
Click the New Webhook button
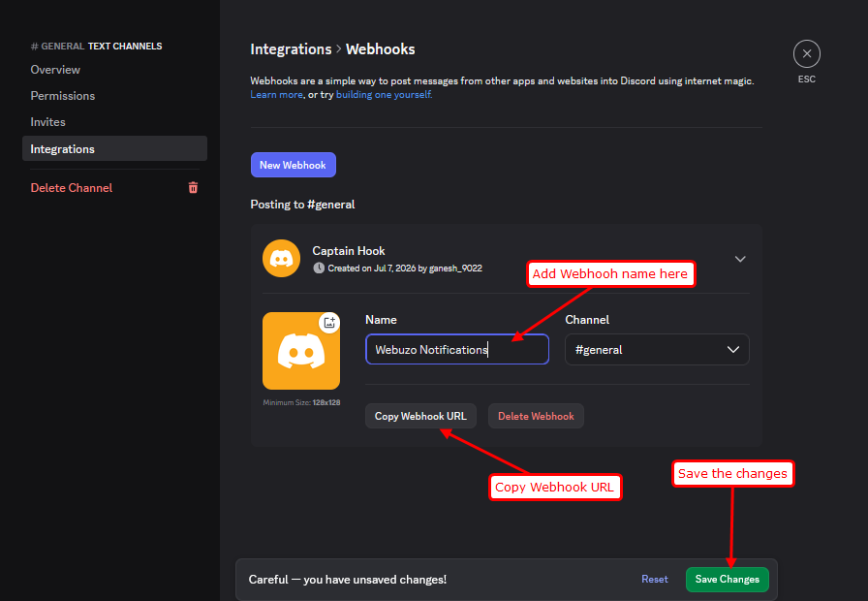click(293, 165)
